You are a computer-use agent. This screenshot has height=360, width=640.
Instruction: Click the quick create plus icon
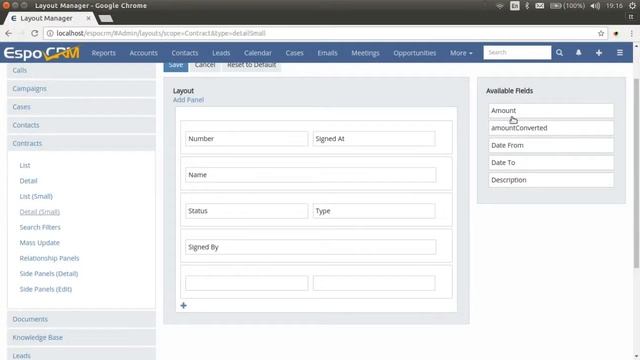(x=599, y=53)
